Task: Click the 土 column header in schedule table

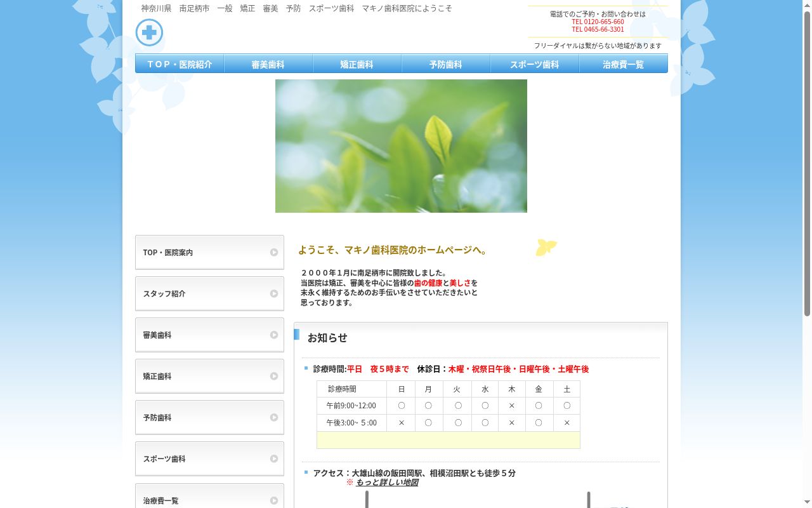Action: point(567,389)
